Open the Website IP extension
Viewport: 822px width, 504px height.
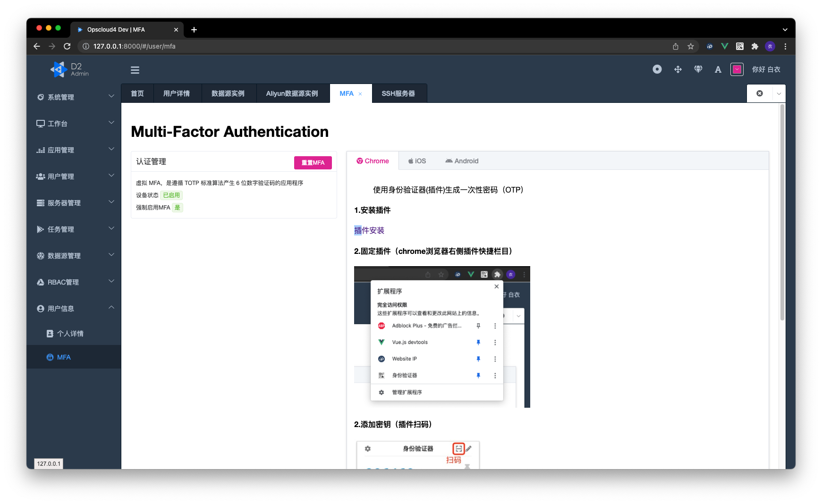pyautogui.click(x=710, y=46)
